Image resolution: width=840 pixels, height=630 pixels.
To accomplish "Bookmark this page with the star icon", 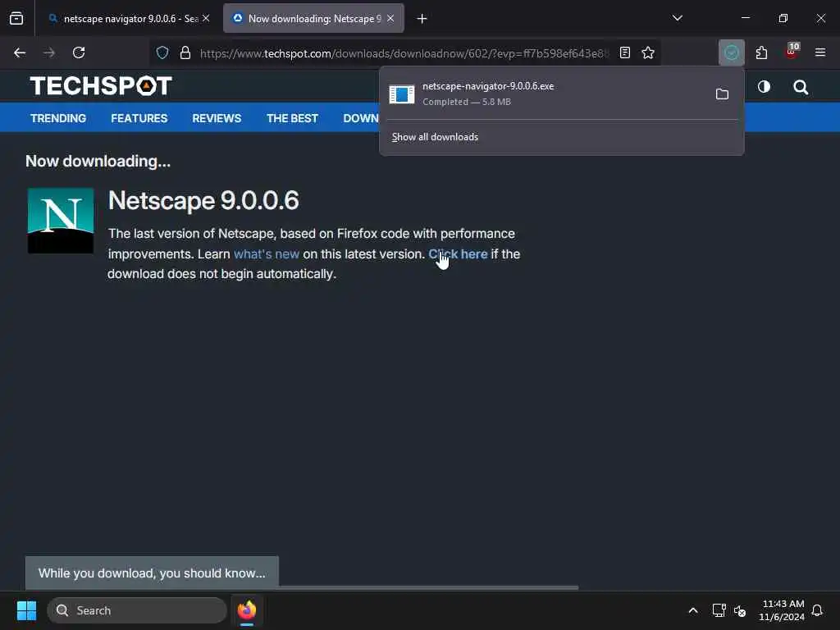I will [x=648, y=52].
